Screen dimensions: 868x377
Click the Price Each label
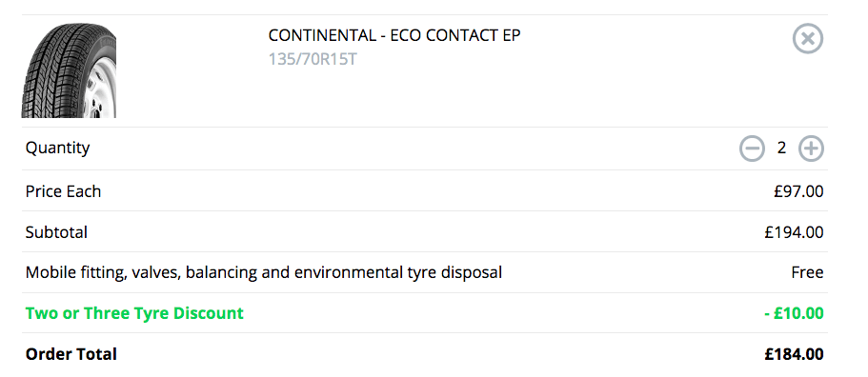tap(63, 191)
